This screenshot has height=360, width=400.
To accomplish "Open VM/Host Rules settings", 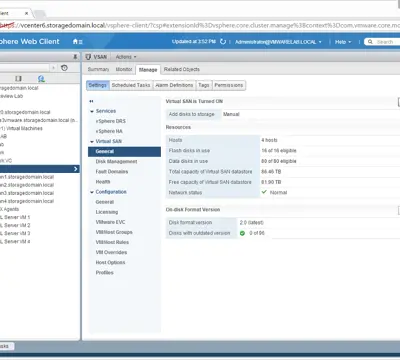I will (112, 242).
